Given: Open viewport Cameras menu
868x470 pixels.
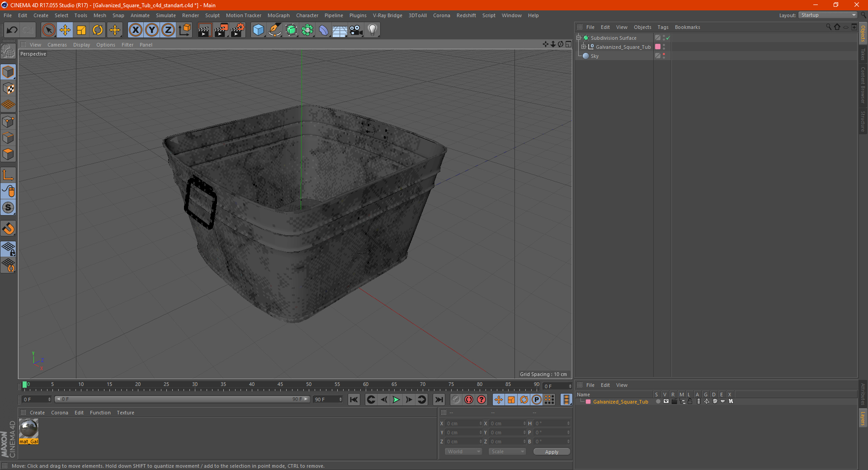Looking at the screenshot, I should [57, 45].
